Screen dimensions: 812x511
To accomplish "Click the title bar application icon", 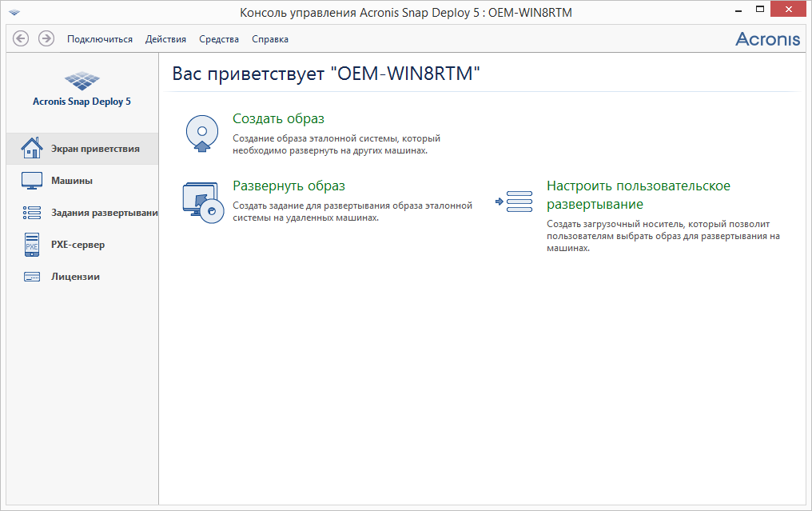I will tap(14, 13).
